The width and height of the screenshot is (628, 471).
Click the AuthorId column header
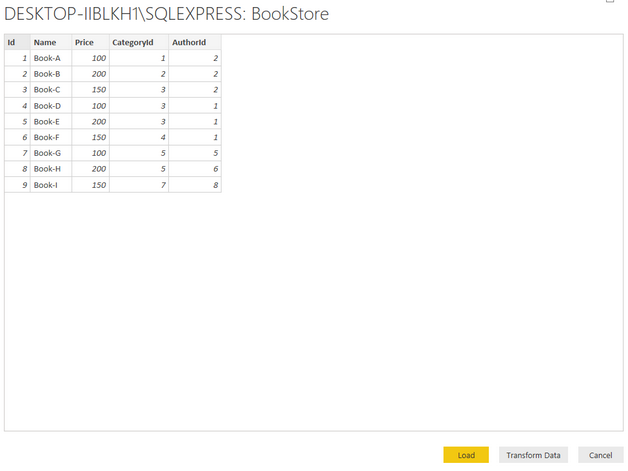point(194,43)
